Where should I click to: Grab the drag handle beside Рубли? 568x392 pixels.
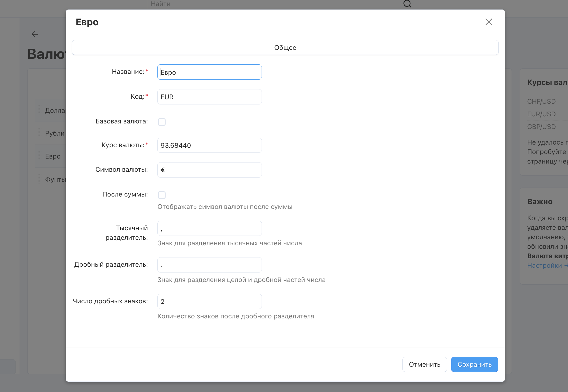[x=40, y=133]
